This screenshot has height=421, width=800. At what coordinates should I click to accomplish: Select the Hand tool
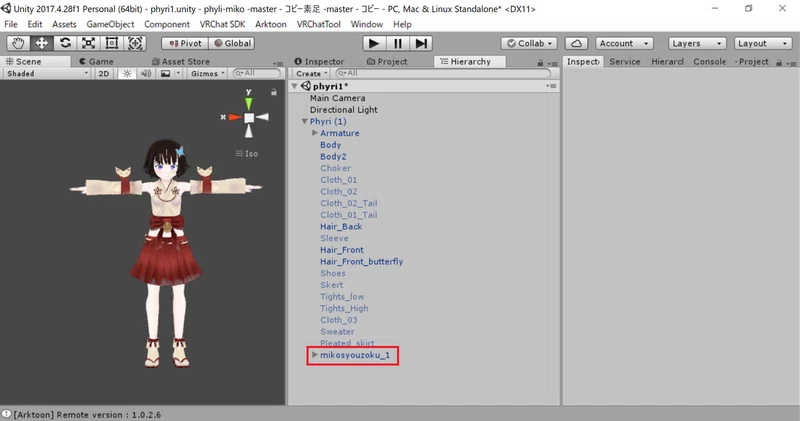coord(18,43)
